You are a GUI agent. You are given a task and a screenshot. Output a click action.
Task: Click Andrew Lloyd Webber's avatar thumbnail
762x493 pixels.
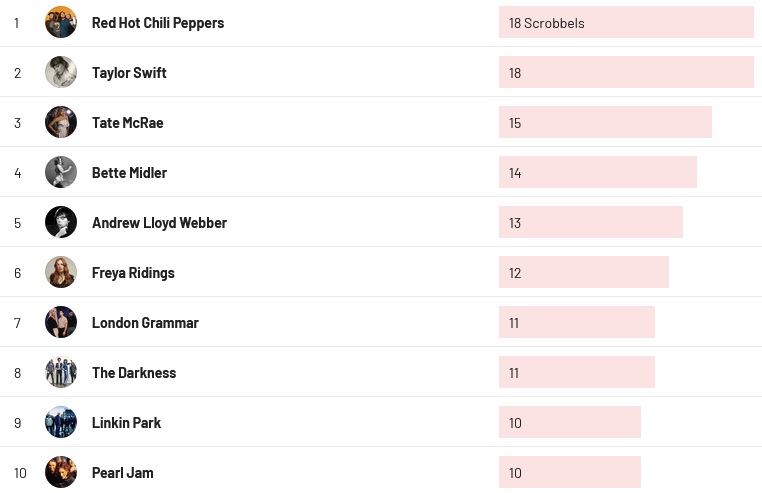click(x=61, y=222)
